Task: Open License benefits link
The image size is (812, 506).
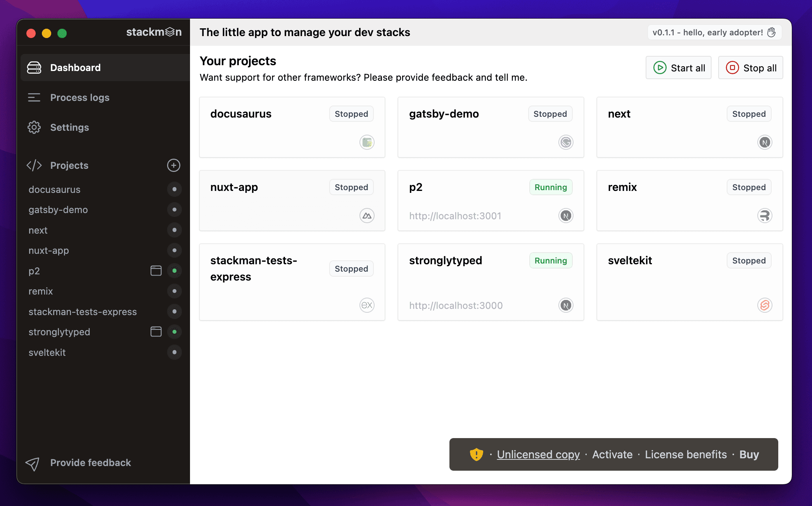Action: [686, 454]
